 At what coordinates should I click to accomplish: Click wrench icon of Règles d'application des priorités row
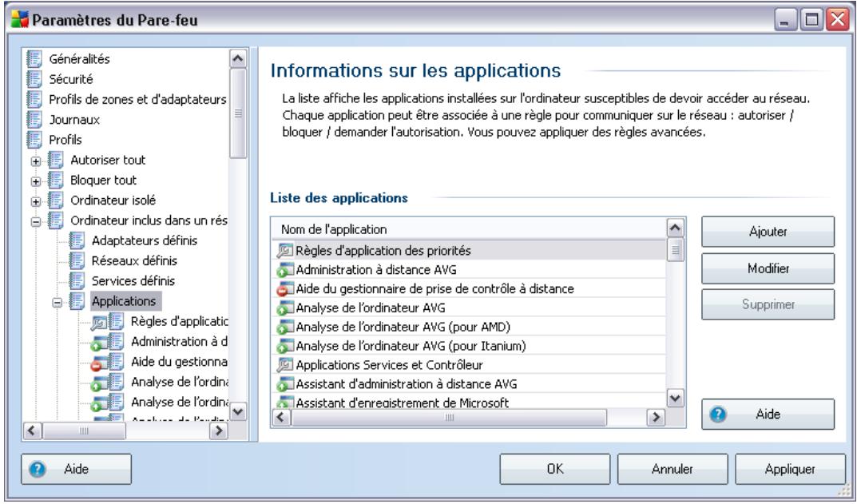(285, 250)
